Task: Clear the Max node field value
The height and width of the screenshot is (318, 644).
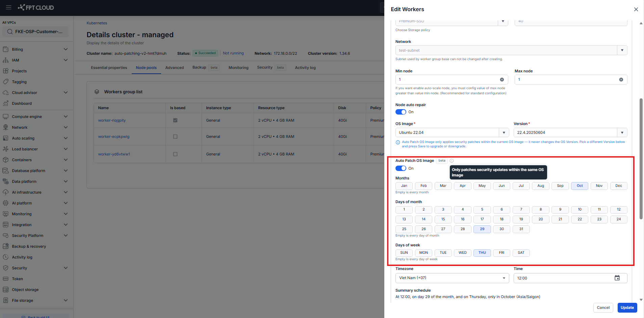Action: coord(621,80)
